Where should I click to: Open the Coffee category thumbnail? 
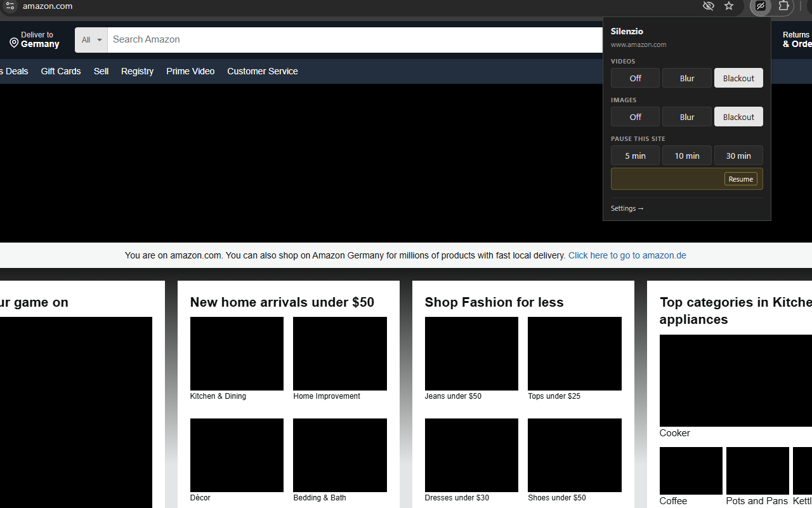click(691, 471)
